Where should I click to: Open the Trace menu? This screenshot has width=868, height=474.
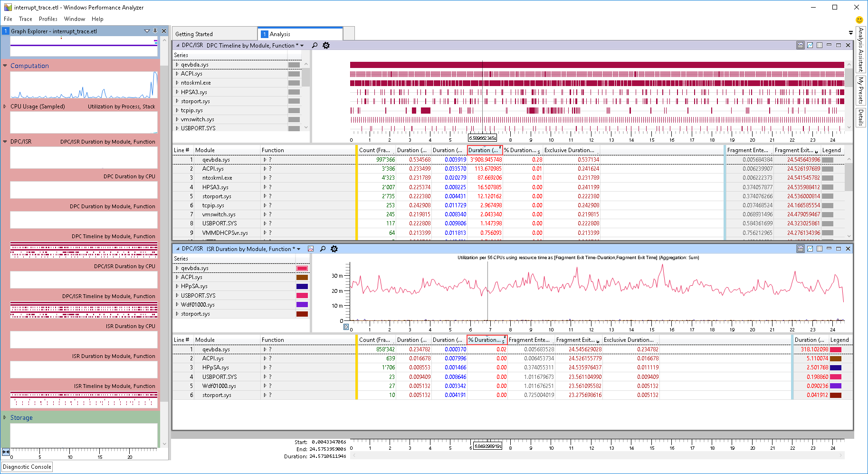click(26, 19)
